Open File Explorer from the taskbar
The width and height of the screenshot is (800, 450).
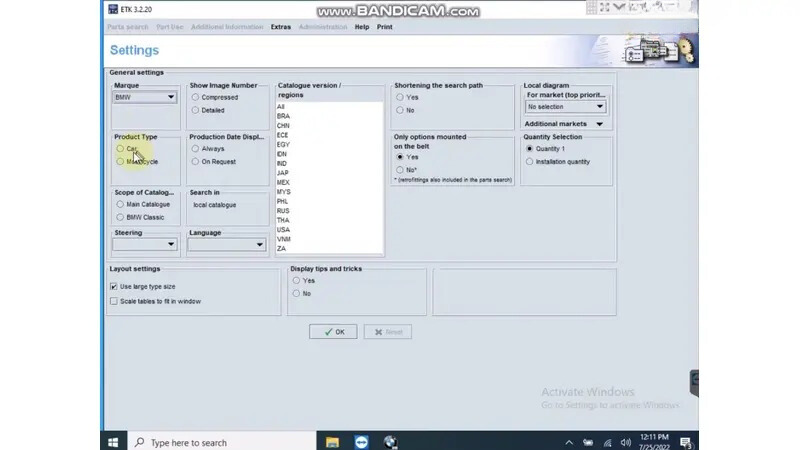point(333,442)
